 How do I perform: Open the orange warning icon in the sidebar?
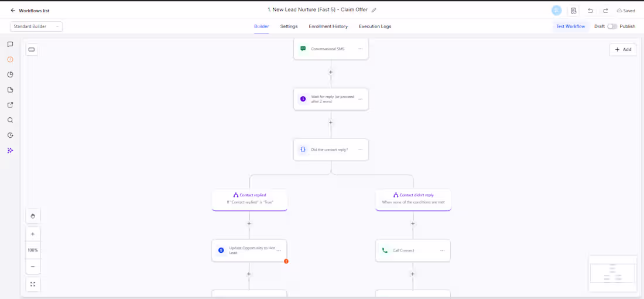pos(11,59)
